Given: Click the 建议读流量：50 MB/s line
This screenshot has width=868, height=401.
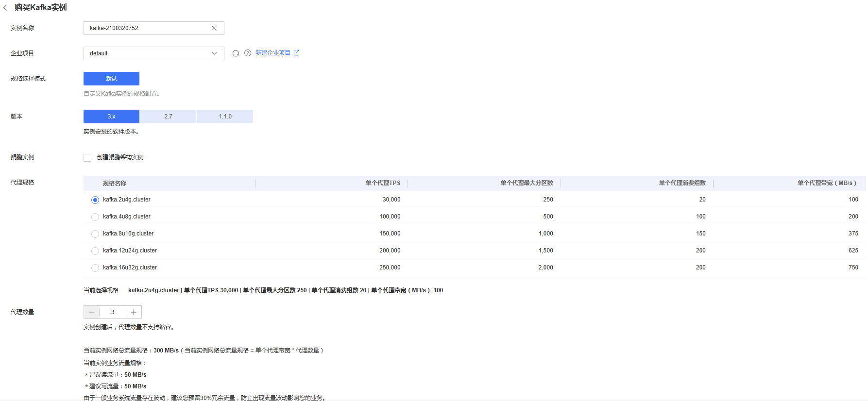Looking at the screenshot, I should coord(116,375).
